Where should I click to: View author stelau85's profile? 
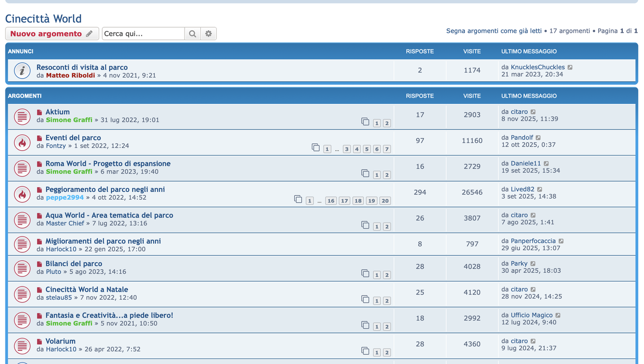(x=59, y=298)
